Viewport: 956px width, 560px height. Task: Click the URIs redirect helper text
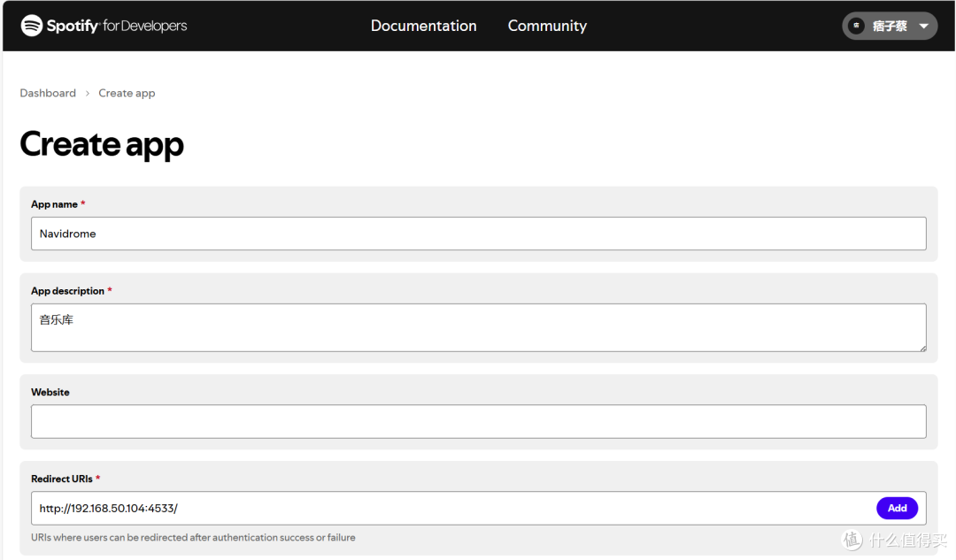(x=193, y=538)
